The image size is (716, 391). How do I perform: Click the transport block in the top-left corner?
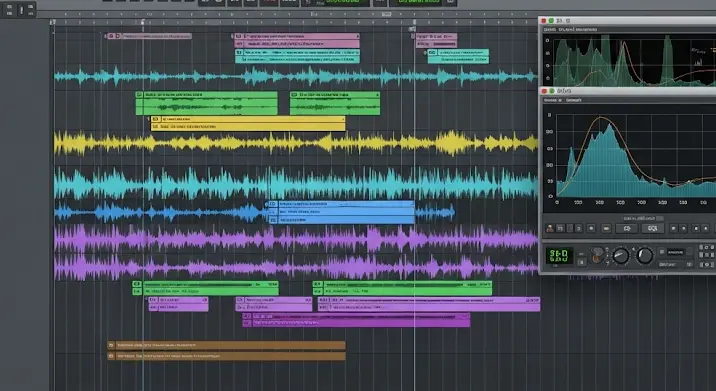pyautogui.click(x=19, y=9)
